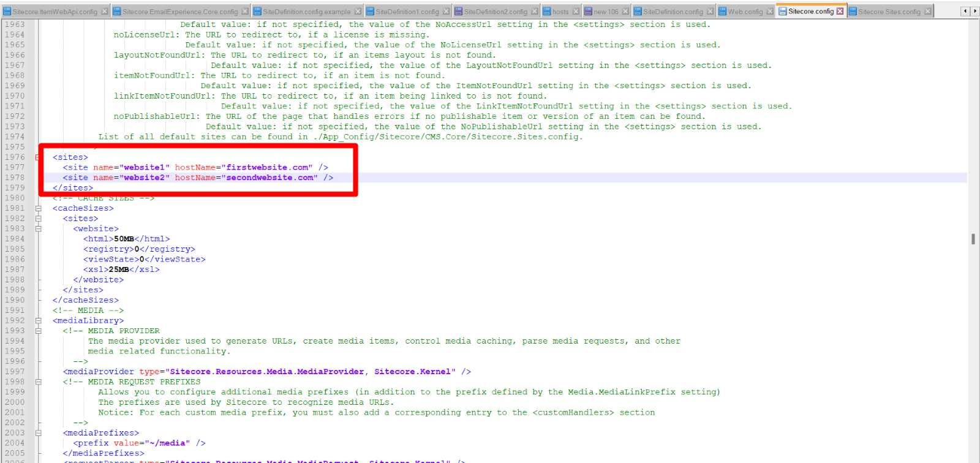The image size is (980, 463).
Task: Collapse the sites block at line 1976
Action: pyautogui.click(x=38, y=157)
